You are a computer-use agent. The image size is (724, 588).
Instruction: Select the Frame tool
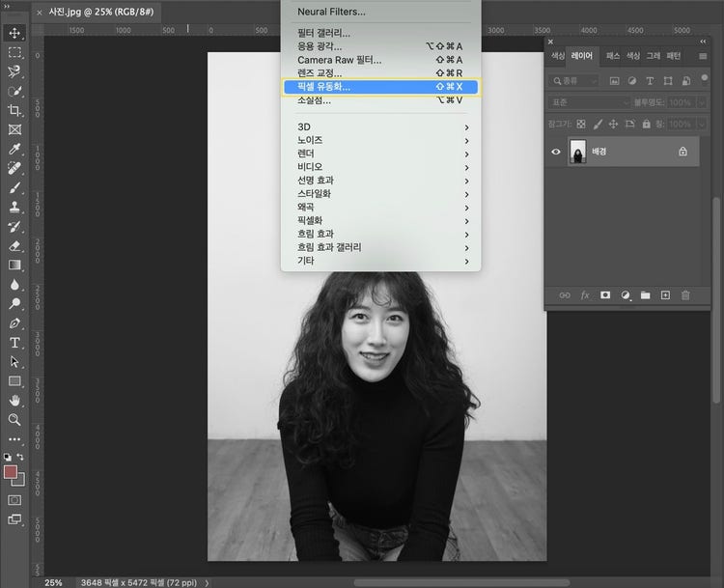[14, 129]
